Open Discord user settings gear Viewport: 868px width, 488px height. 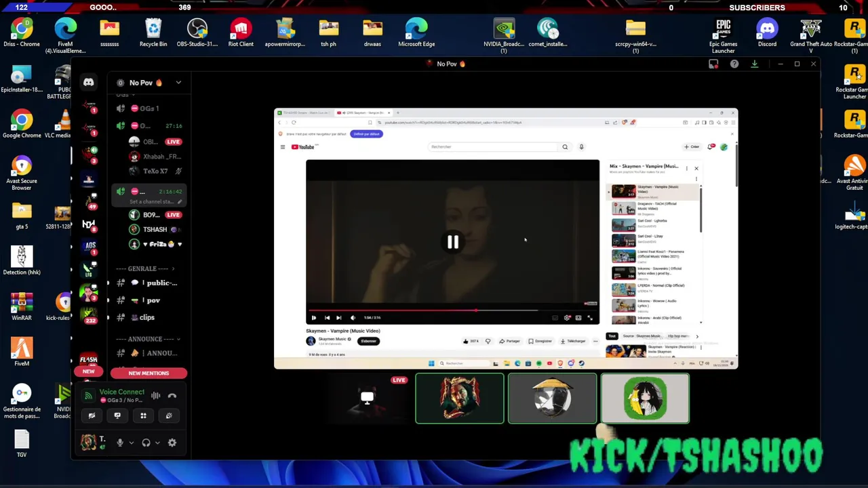[172, 443]
